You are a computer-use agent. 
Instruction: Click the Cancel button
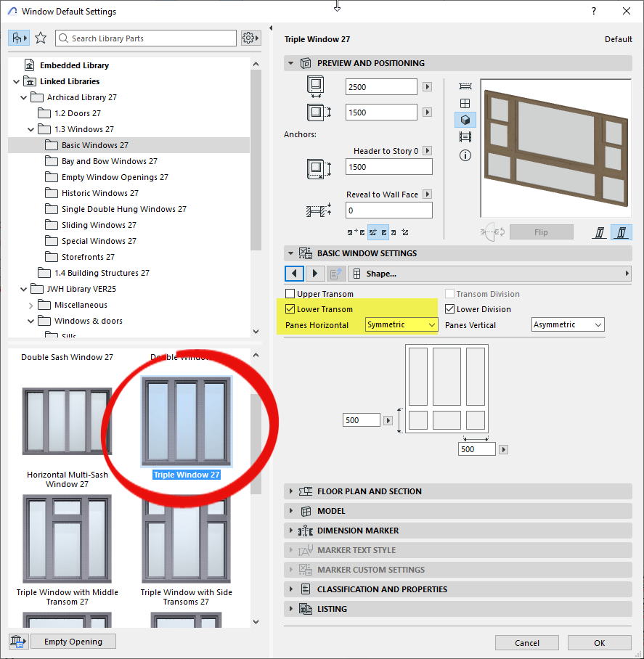pos(526,642)
